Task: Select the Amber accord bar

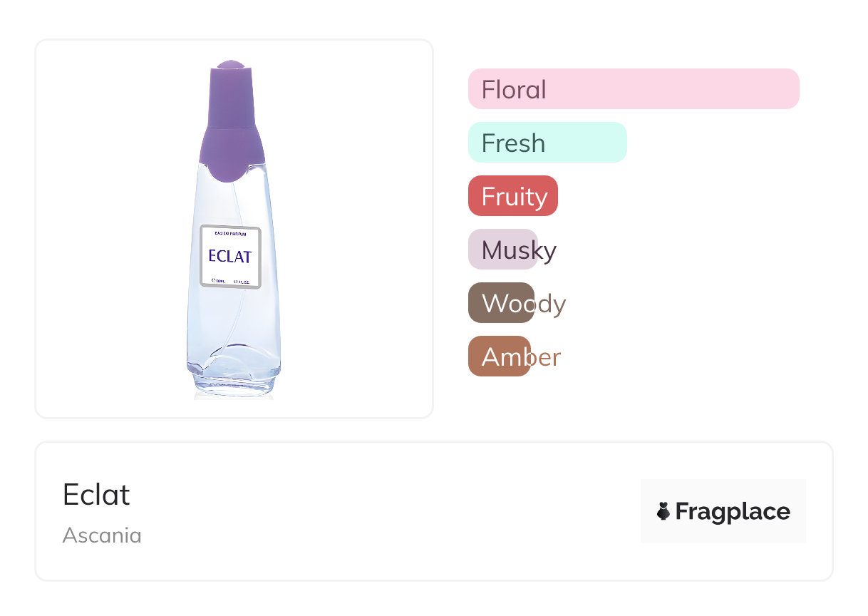Action: click(x=499, y=356)
